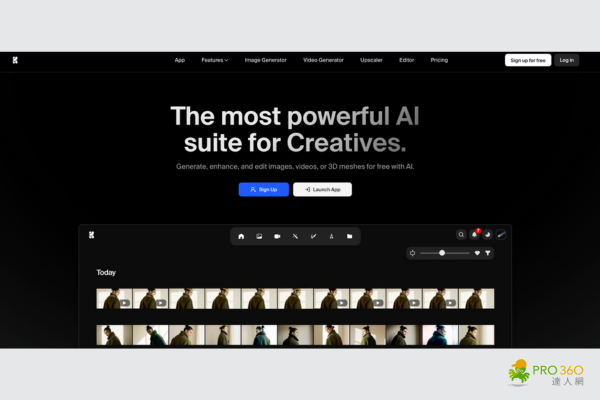Go to the Upscaler page
The image size is (600, 400).
pos(370,60)
